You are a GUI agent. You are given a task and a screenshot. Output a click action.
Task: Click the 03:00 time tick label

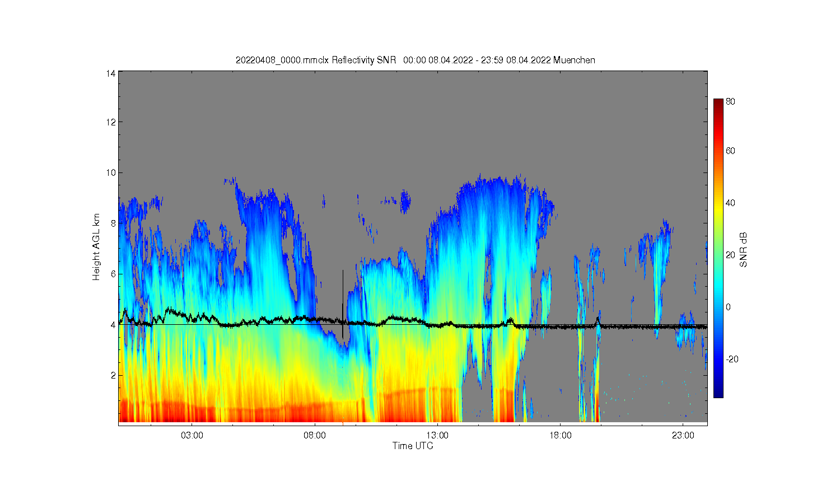192,435
